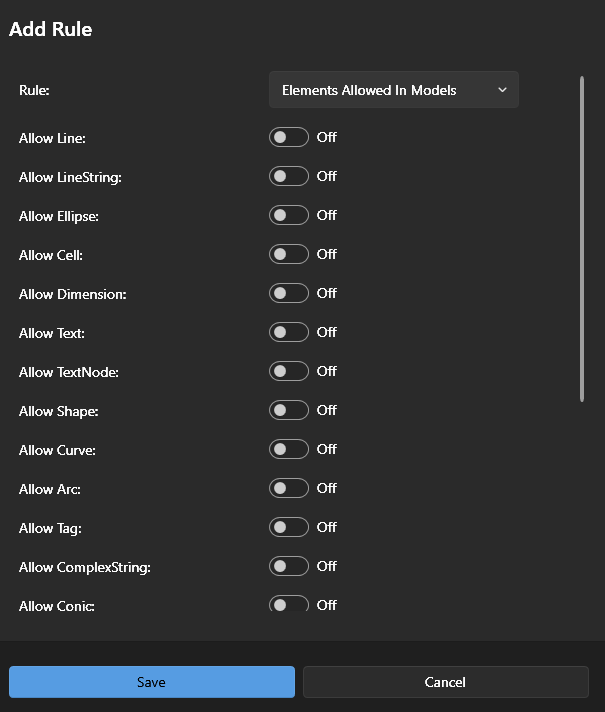The image size is (605, 712).
Task: Switch on Allow Arc toggle
Action: [288, 488]
